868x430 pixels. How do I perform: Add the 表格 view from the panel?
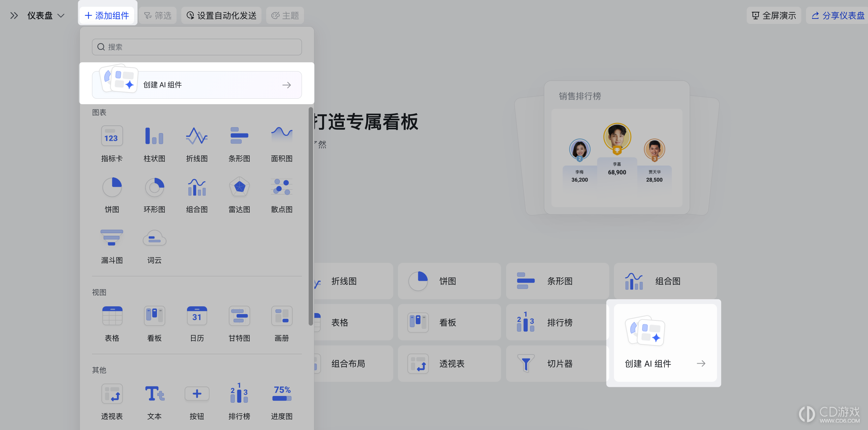(112, 316)
